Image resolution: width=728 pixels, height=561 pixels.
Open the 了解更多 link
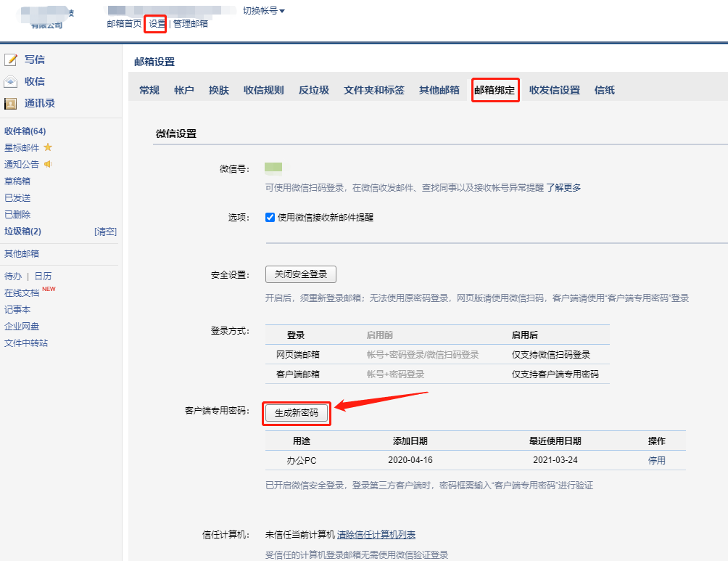point(563,187)
